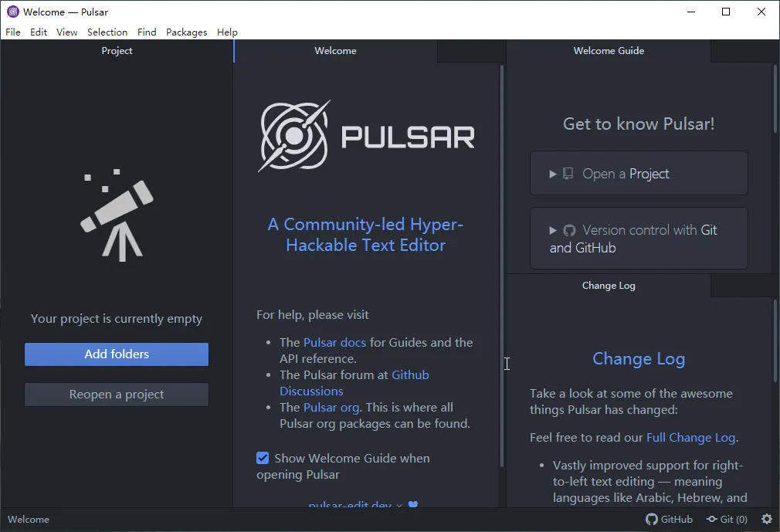Maximize the Pulsar window
The height and width of the screenshot is (532, 780).
pos(726,12)
